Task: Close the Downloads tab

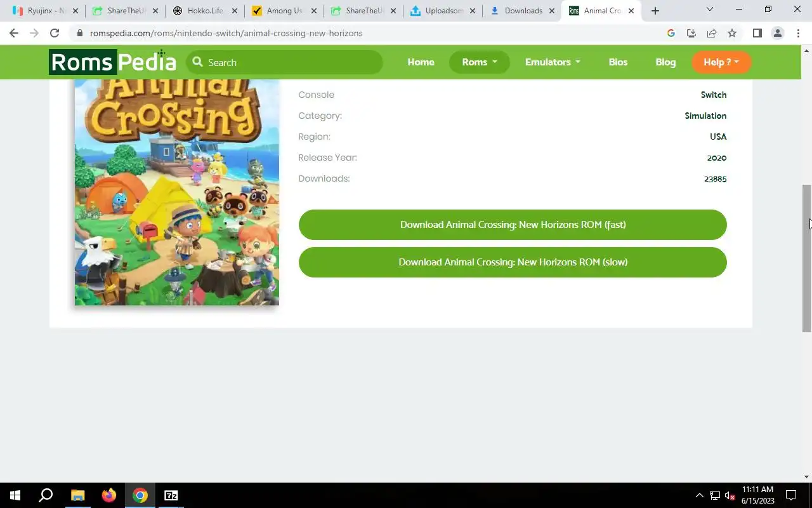Action: [x=551, y=11]
